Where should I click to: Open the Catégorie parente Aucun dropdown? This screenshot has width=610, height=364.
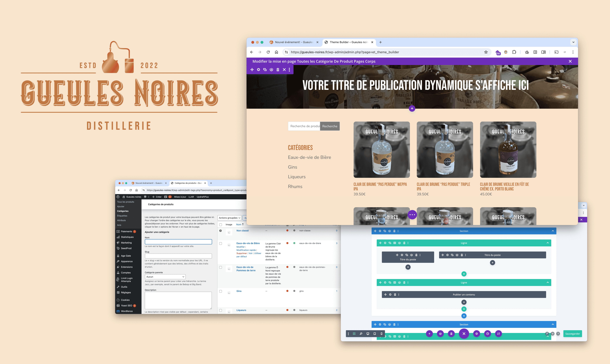pyautogui.click(x=165, y=277)
